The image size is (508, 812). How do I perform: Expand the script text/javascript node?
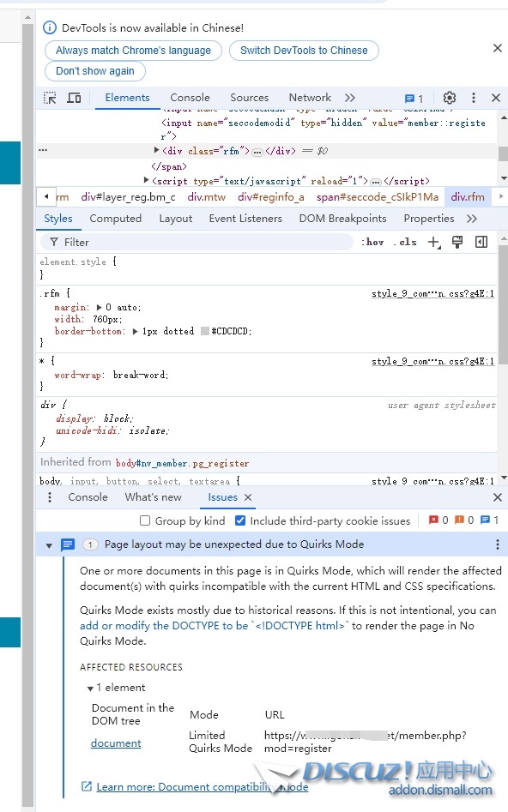[147, 180]
